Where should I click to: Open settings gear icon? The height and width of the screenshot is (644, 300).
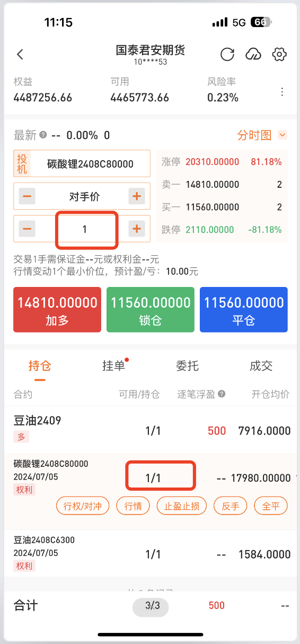(x=279, y=54)
